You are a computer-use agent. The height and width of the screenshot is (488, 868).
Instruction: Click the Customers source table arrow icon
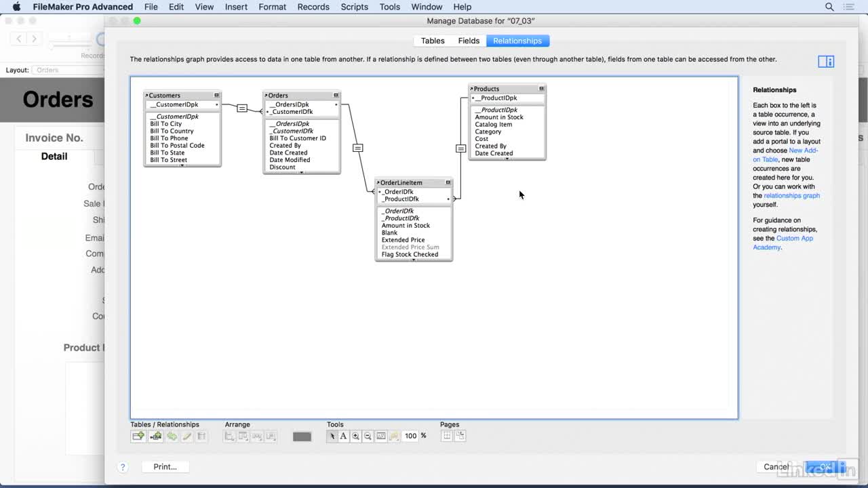tap(147, 96)
